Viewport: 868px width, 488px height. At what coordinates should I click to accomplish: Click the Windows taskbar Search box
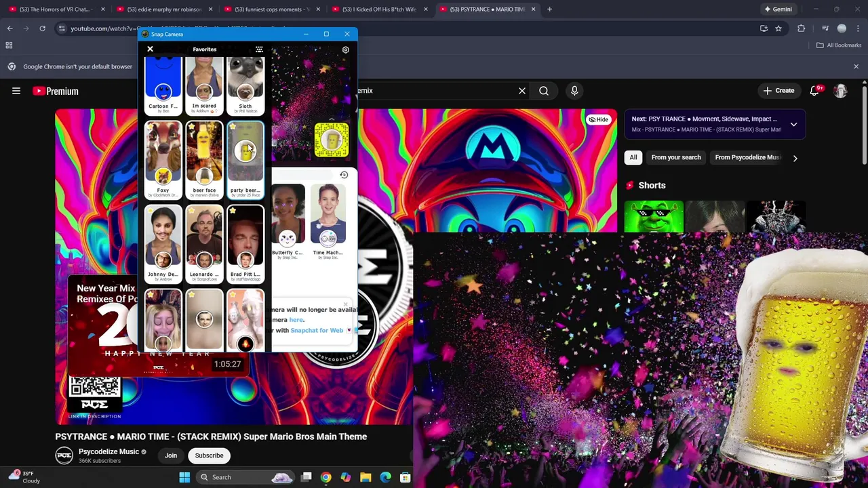tap(245, 477)
